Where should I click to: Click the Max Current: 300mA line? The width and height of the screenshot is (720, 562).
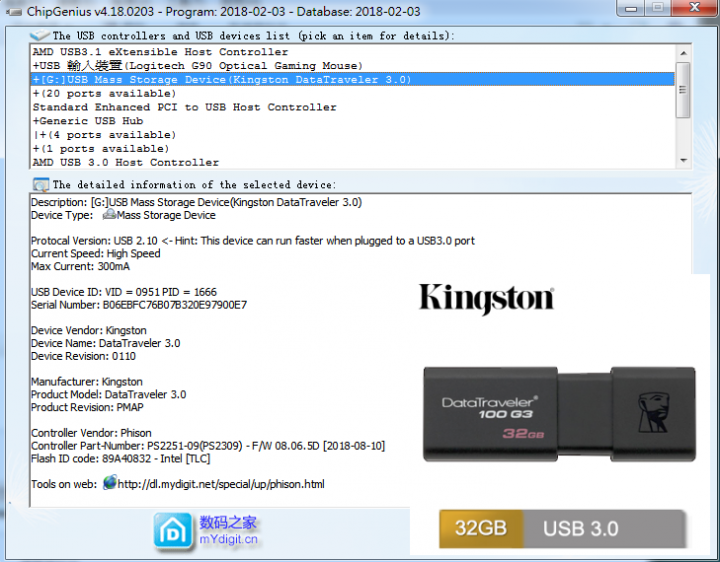tap(80, 266)
